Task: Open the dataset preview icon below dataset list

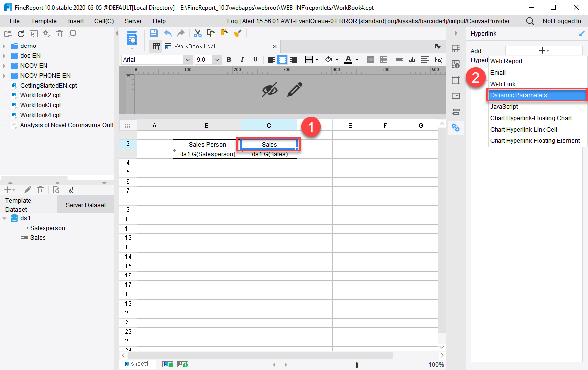Action: (x=56, y=189)
